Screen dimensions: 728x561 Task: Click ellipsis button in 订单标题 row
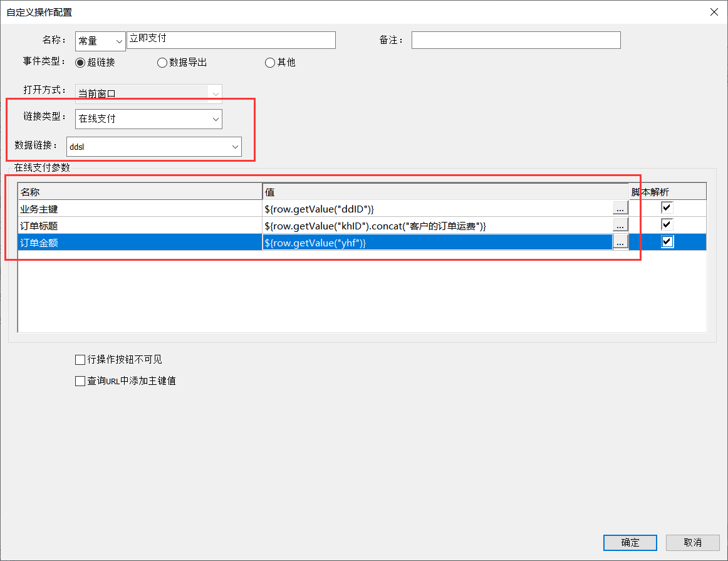620,225
